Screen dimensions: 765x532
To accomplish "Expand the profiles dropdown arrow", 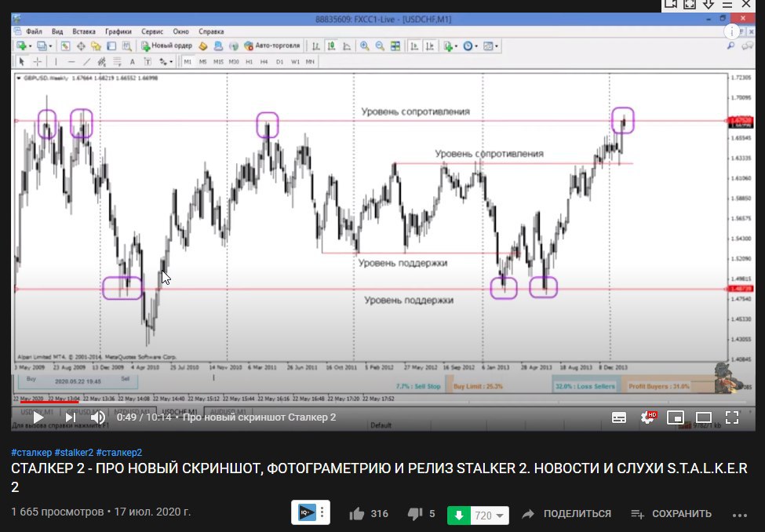I will point(51,46).
